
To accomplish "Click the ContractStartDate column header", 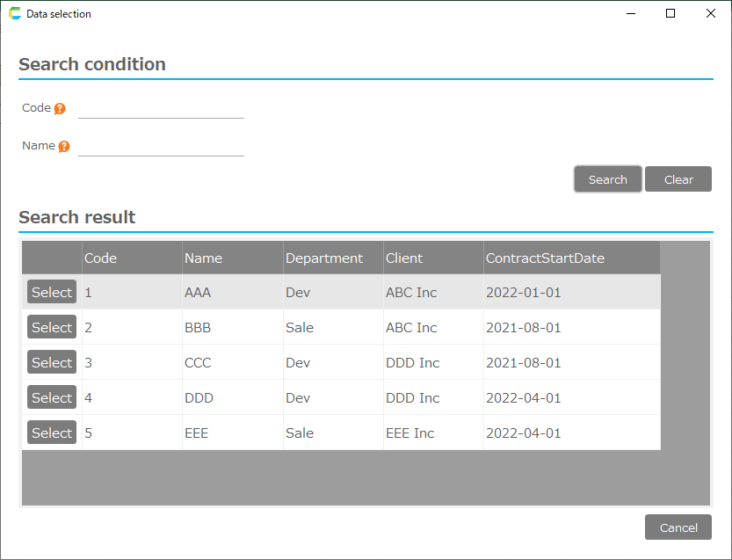I will [x=545, y=258].
